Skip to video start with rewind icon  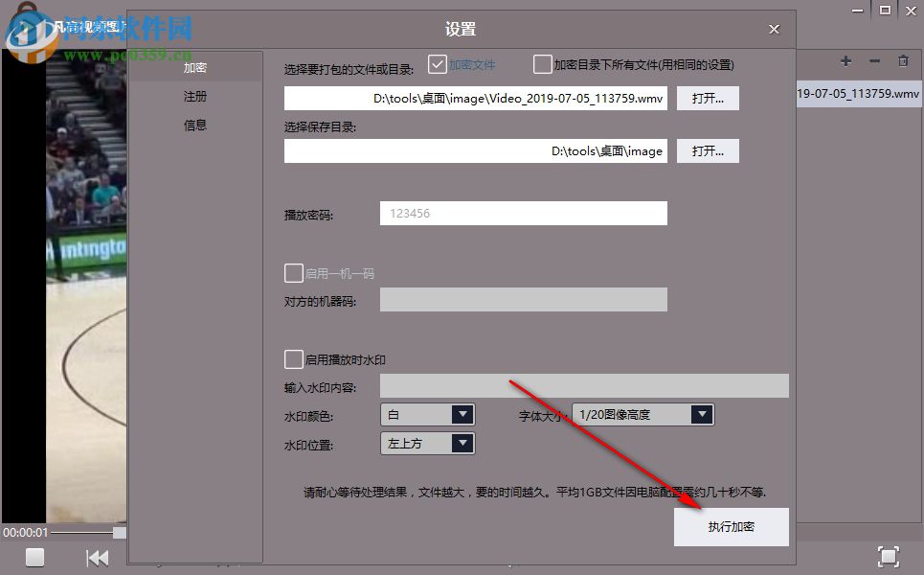(97, 557)
